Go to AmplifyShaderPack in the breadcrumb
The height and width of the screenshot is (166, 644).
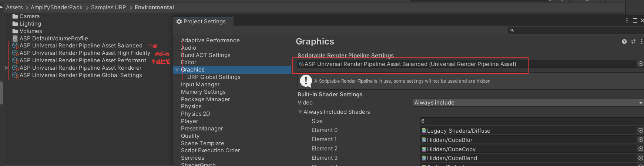click(x=57, y=7)
